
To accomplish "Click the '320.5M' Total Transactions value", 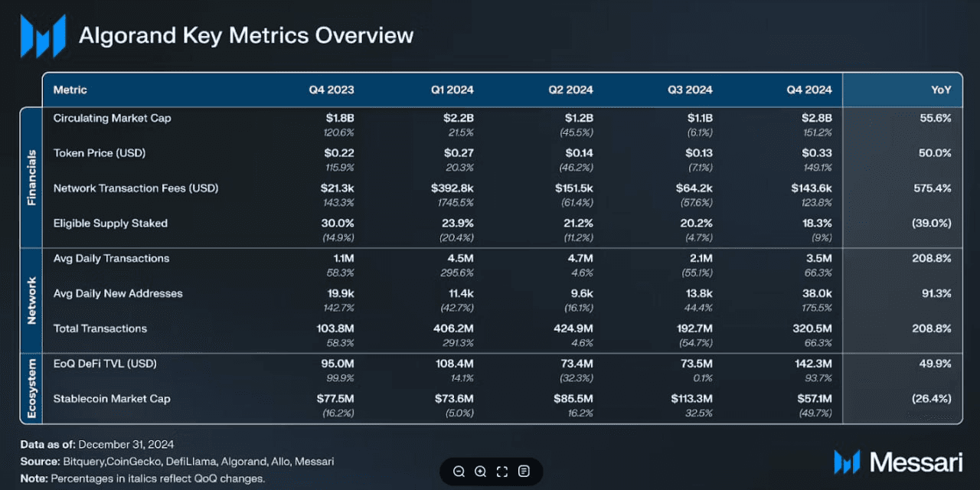I will (x=811, y=328).
